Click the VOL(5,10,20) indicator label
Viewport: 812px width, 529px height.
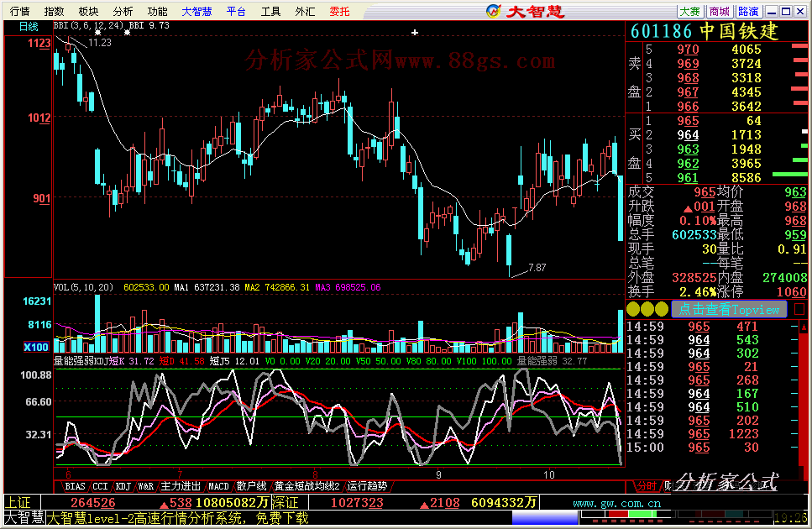[x=83, y=287]
